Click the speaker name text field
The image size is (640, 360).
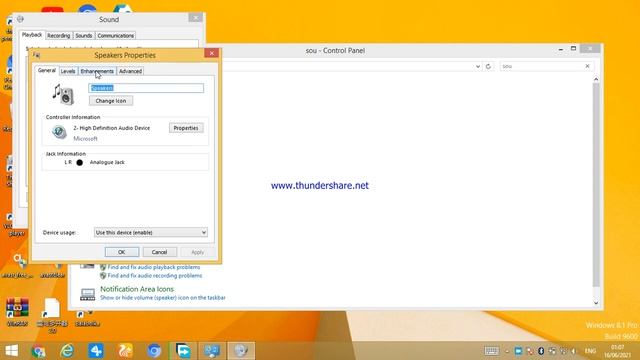146,88
